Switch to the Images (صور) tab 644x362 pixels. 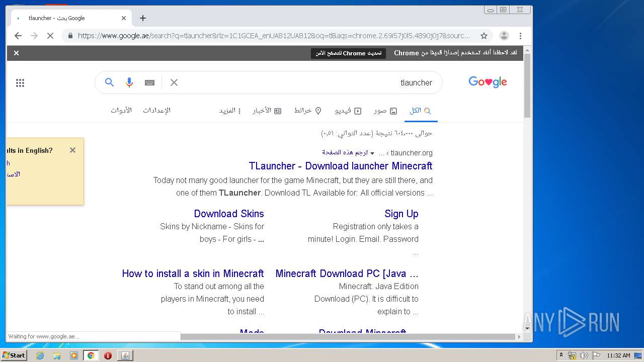[x=385, y=111]
